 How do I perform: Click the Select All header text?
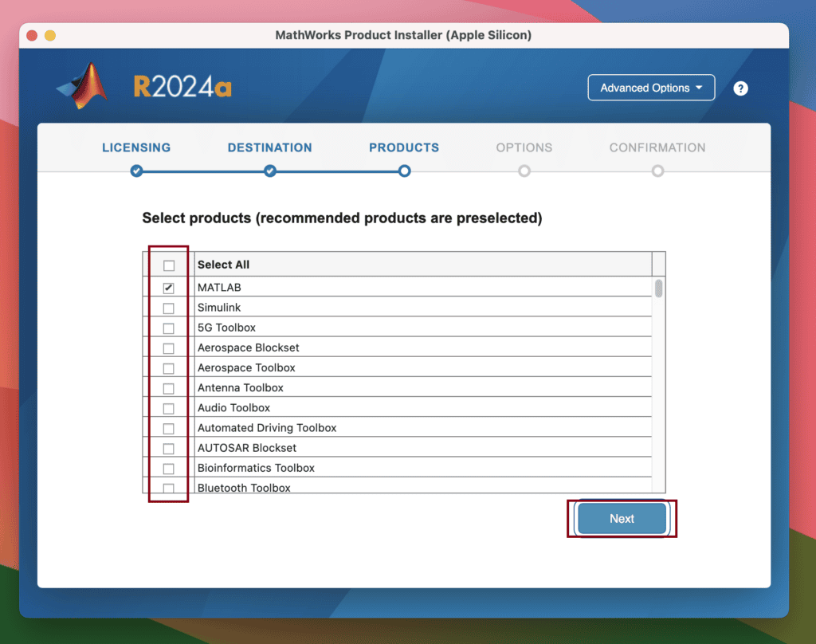pyautogui.click(x=223, y=265)
